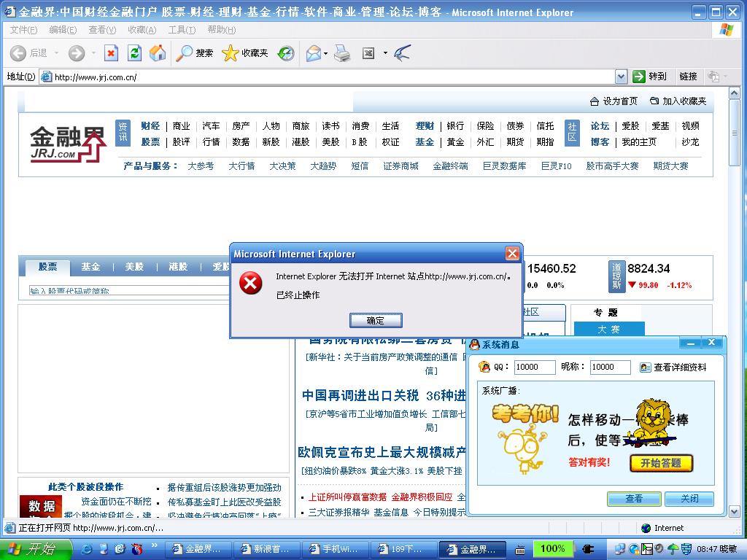Click 转到 go button
Screen dimensions: 747x560
(x=649, y=76)
